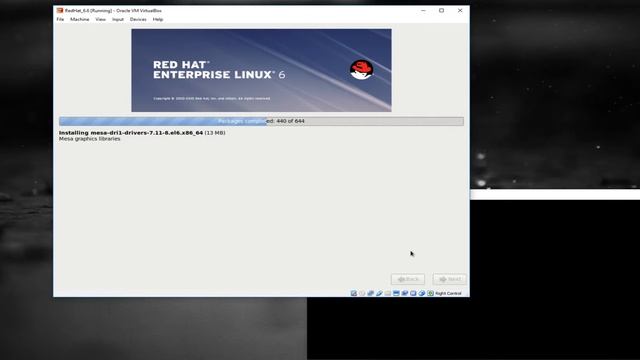Open the Machine menu

coord(80,19)
